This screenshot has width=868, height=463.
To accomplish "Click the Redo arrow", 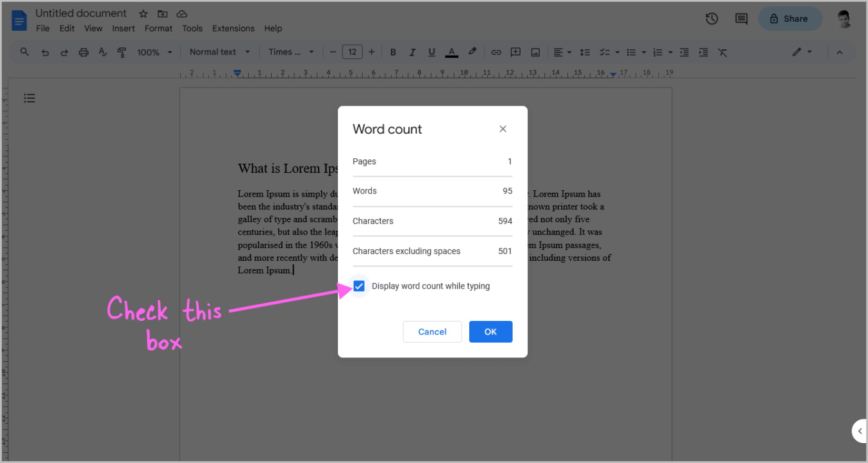I will [64, 53].
